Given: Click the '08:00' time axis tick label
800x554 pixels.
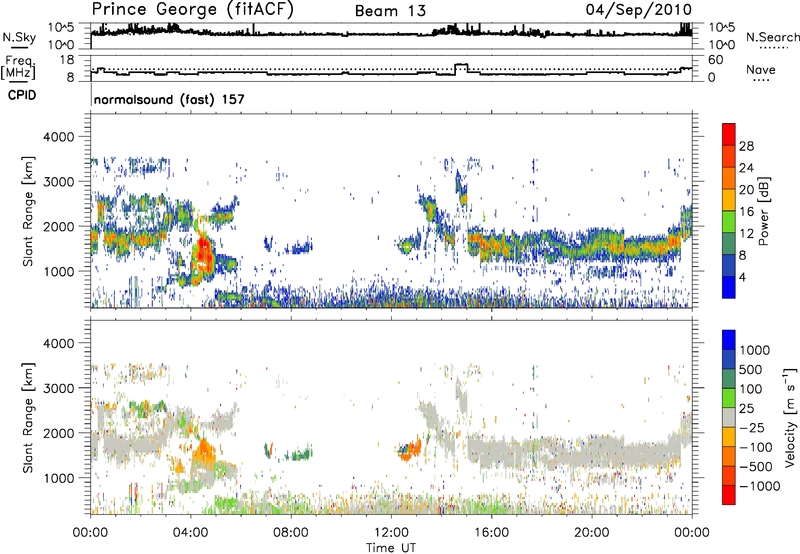Looking at the screenshot, I should point(291,533).
